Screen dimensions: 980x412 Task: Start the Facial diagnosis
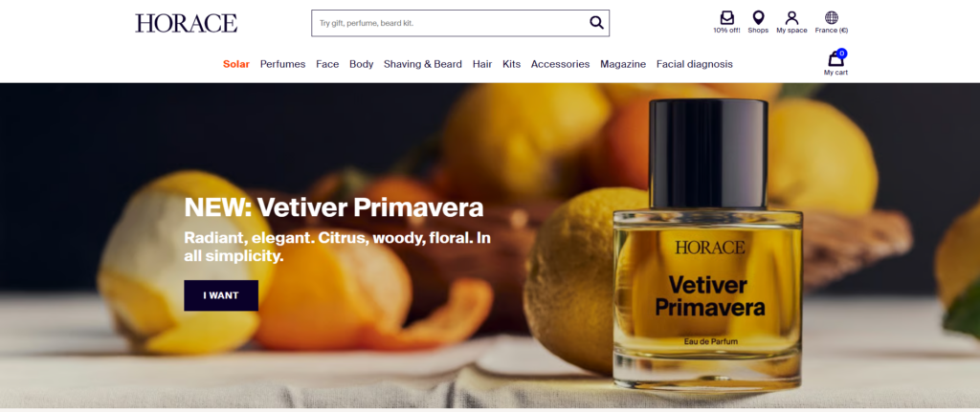pyautogui.click(x=695, y=64)
